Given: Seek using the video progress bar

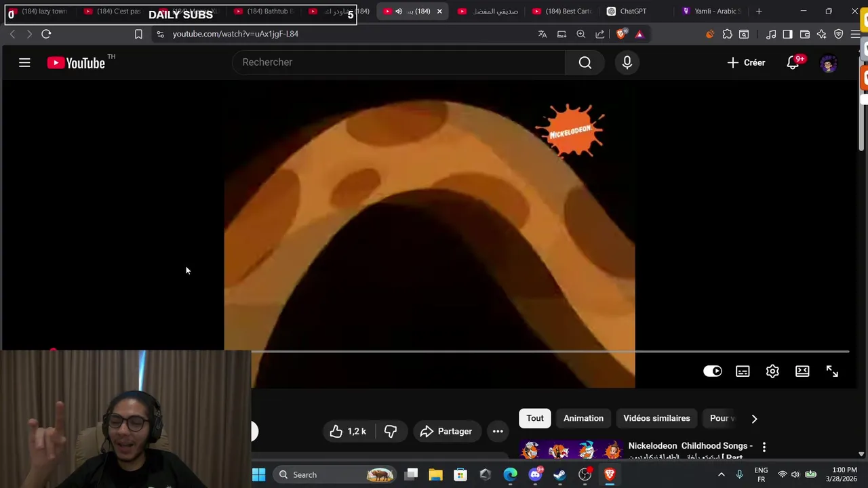Looking at the screenshot, I should [550, 352].
